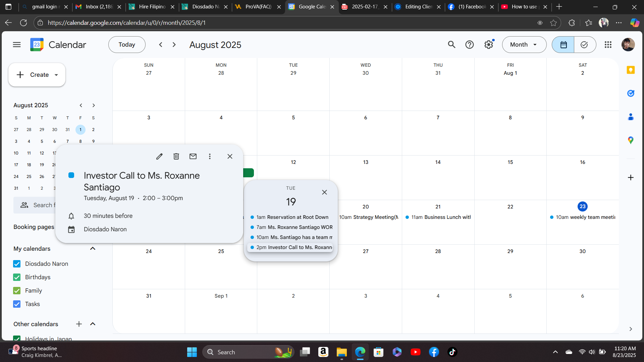Uncheck the Birthdays calendar
This screenshot has height=362, width=644.
17,277
